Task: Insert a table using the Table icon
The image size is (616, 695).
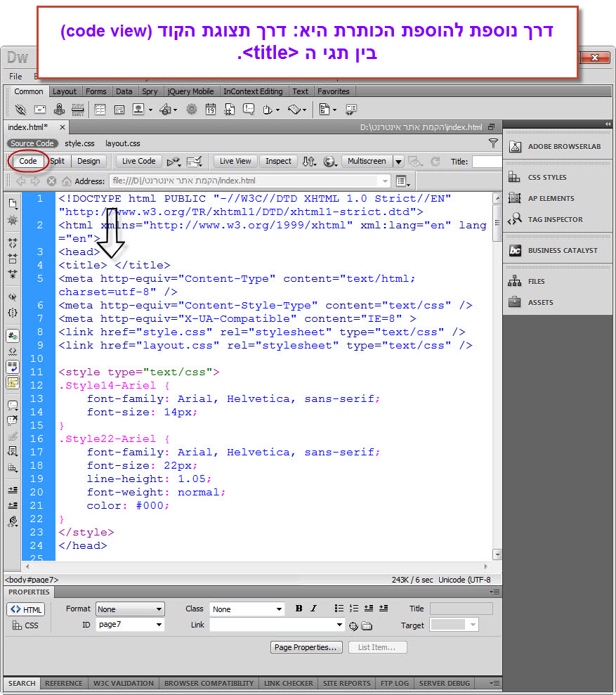Action: click(100, 110)
